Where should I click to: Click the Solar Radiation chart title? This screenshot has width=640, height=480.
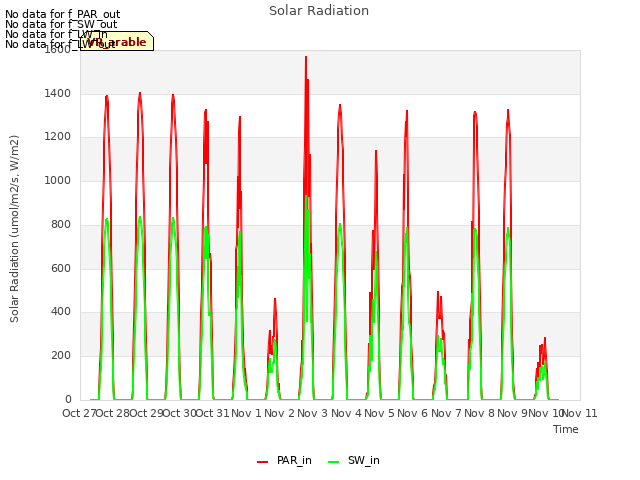[x=319, y=11]
